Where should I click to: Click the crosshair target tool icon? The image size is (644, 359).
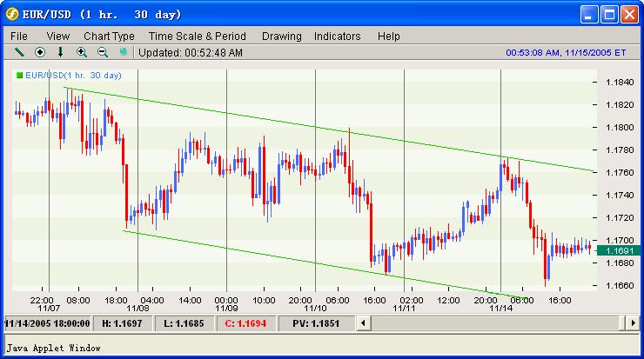tap(40, 52)
